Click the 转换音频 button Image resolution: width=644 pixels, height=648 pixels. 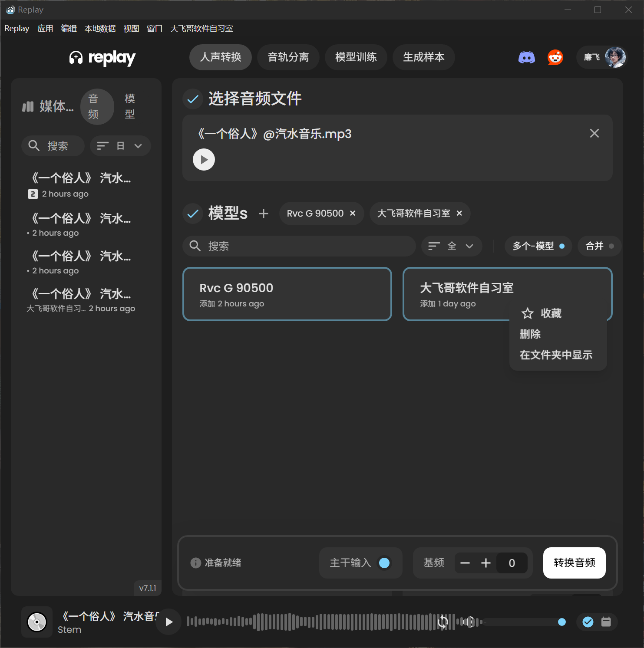click(574, 563)
